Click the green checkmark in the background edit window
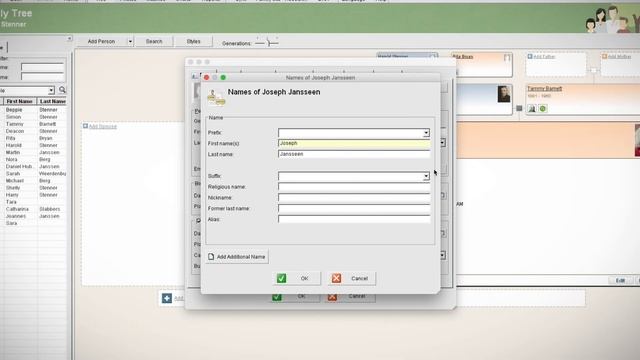640x360 pixels. 277,297
